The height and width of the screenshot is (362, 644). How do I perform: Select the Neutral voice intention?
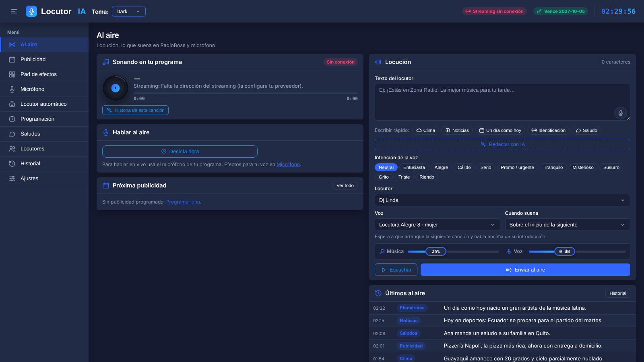point(386,167)
